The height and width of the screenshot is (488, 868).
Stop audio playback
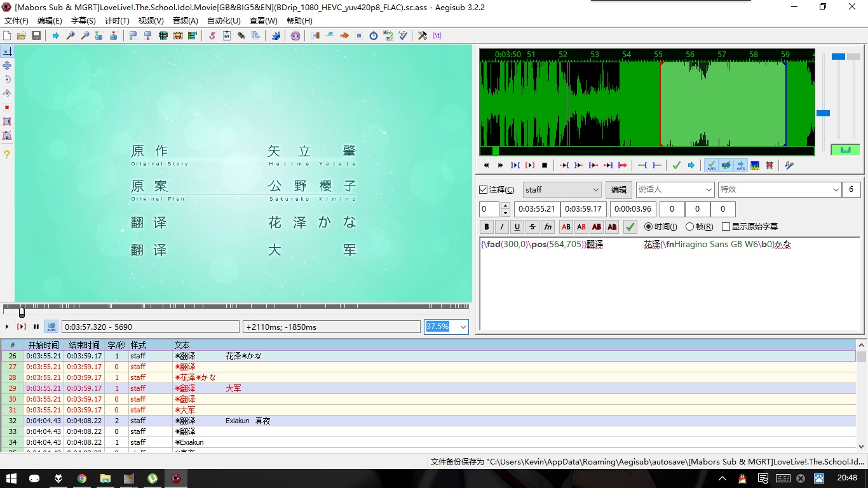(545, 165)
